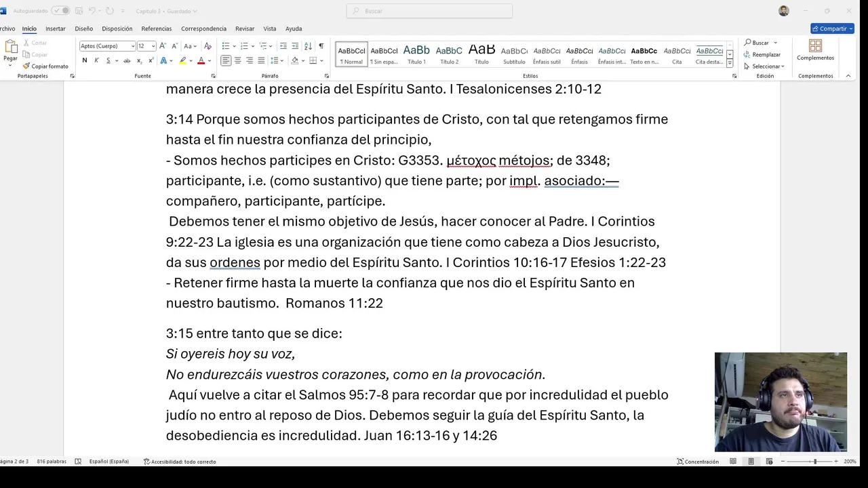The width and height of the screenshot is (868, 488).
Task: Open the font color dropdown arrow
Action: [209, 60]
